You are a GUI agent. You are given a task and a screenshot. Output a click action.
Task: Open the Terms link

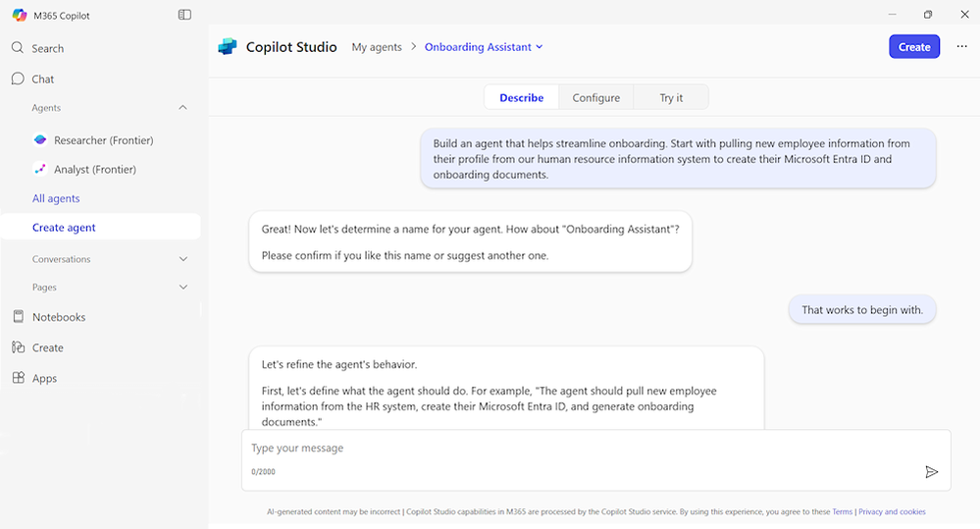point(842,511)
